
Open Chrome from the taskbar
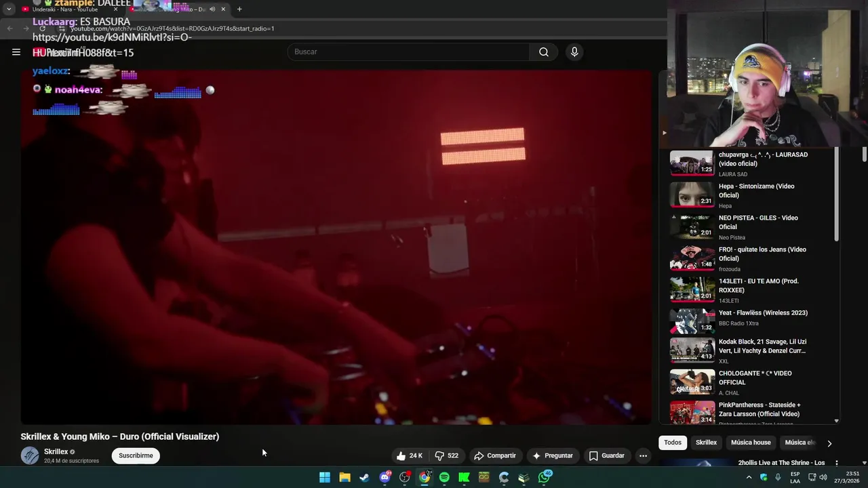coord(425,477)
